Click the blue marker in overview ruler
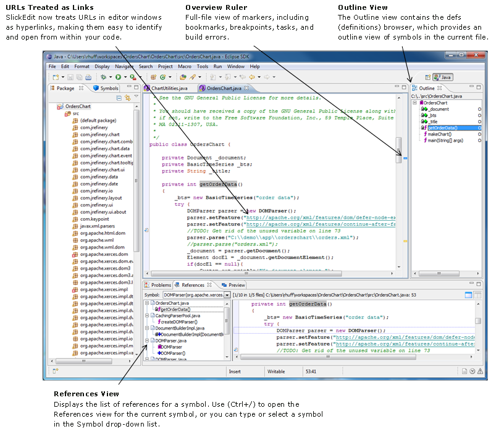Viewport: 504px width, 434px height. point(405,159)
